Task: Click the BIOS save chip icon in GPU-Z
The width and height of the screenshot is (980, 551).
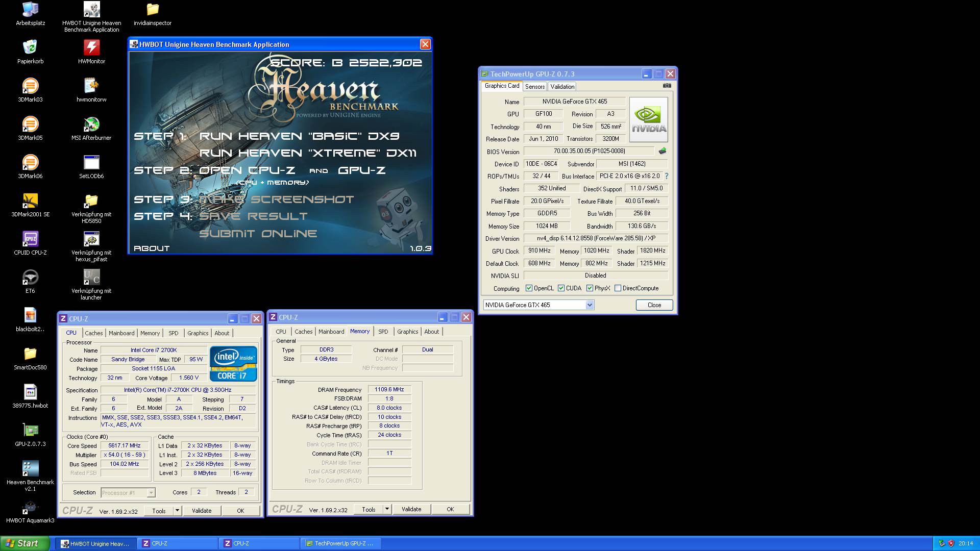Action: pos(663,151)
